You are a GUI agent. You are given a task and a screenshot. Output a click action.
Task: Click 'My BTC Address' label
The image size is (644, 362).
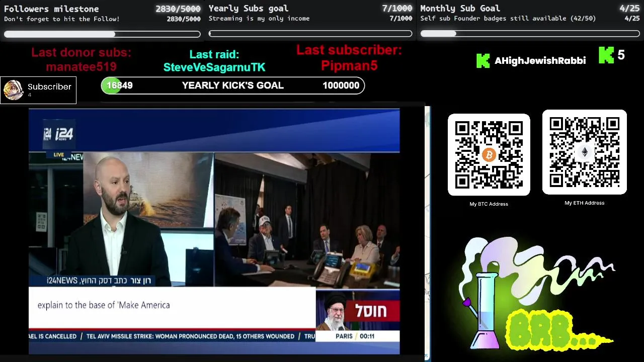coord(489,204)
